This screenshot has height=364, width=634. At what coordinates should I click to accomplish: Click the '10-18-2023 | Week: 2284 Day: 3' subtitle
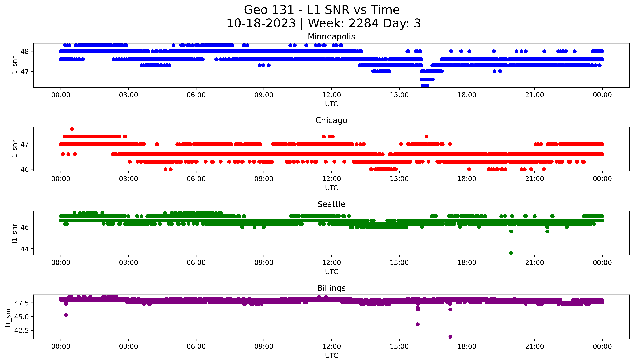pyautogui.click(x=324, y=24)
